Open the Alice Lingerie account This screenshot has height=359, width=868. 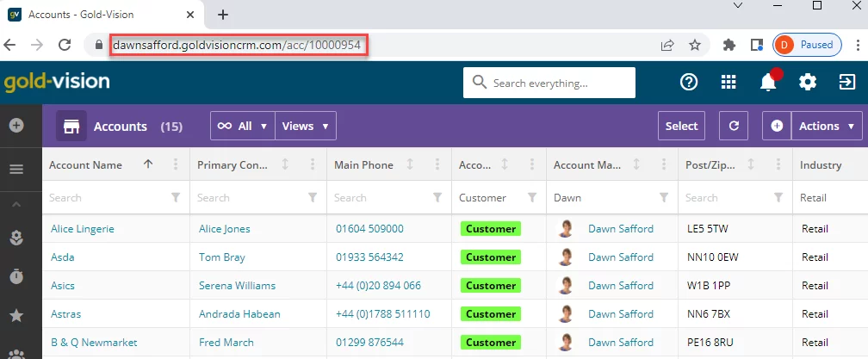click(x=83, y=228)
